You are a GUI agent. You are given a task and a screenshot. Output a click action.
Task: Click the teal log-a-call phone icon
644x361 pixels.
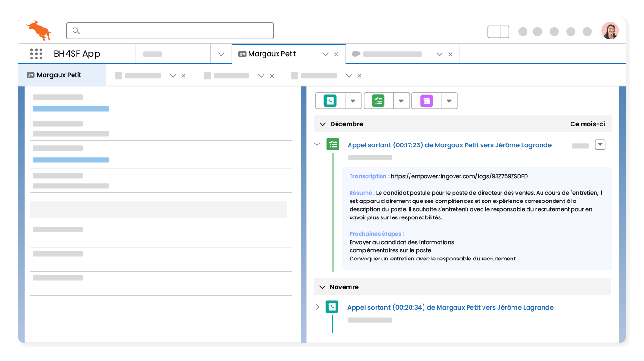point(330,101)
